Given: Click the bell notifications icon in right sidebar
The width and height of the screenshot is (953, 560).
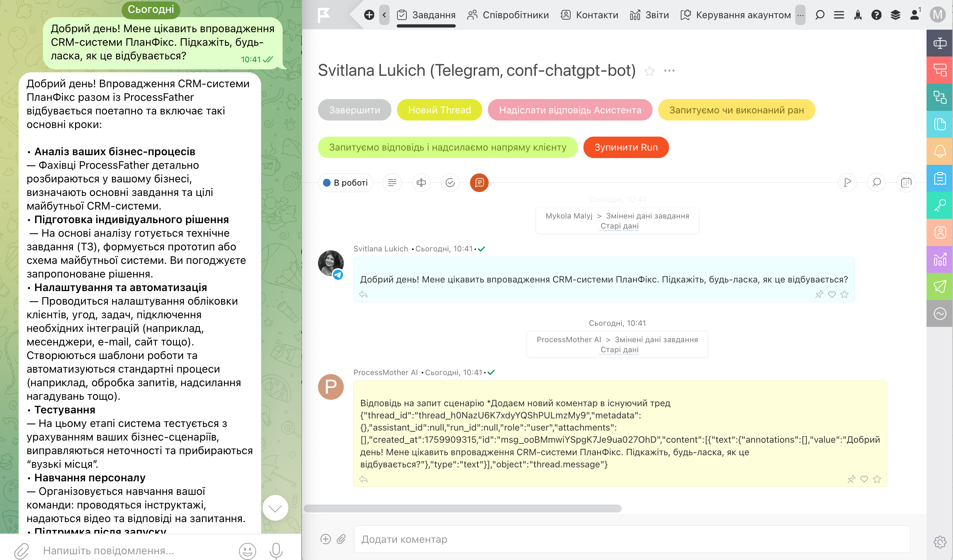Looking at the screenshot, I should [940, 151].
